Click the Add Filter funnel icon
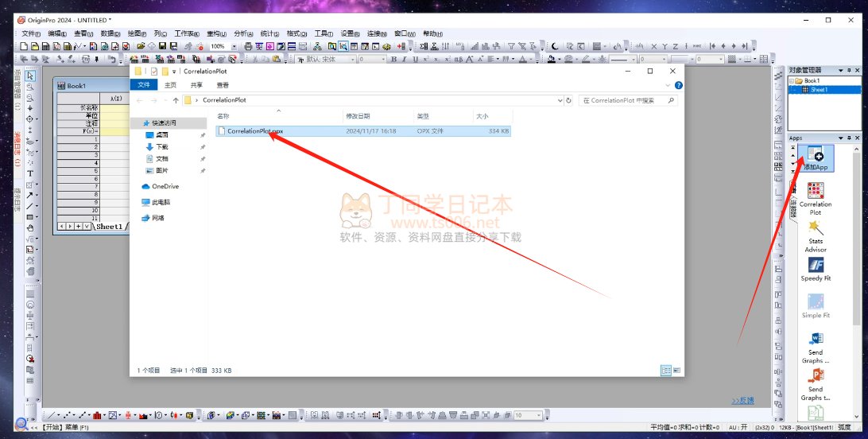The width and height of the screenshot is (868, 439). (x=512, y=46)
